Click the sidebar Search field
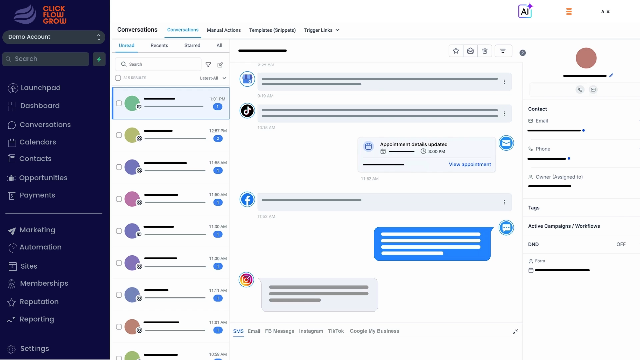 tap(45, 59)
